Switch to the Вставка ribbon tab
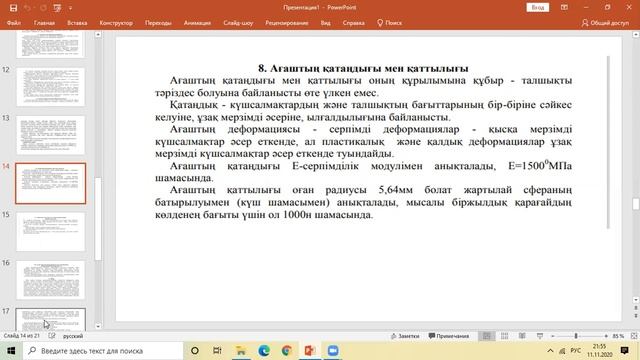This screenshot has width=640, height=360. coord(77,23)
